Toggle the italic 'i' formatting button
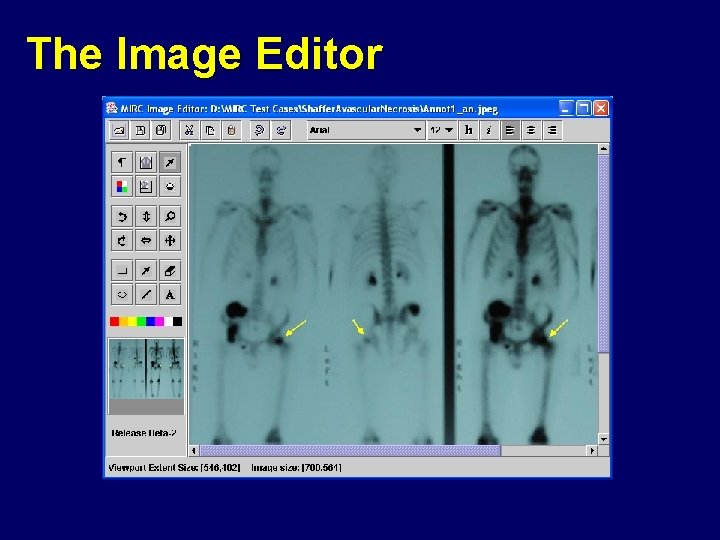Viewport: 720px width, 540px height. pyautogui.click(x=489, y=130)
